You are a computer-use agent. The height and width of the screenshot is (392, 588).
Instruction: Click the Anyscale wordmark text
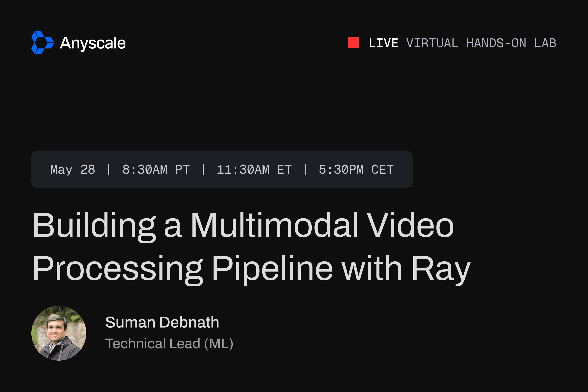coord(93,44)
